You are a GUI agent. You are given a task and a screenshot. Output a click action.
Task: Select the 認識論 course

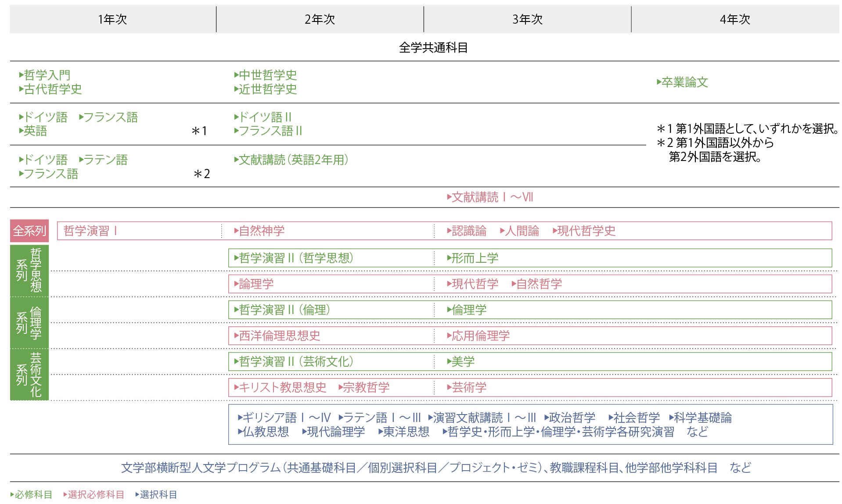pos(467,231)
